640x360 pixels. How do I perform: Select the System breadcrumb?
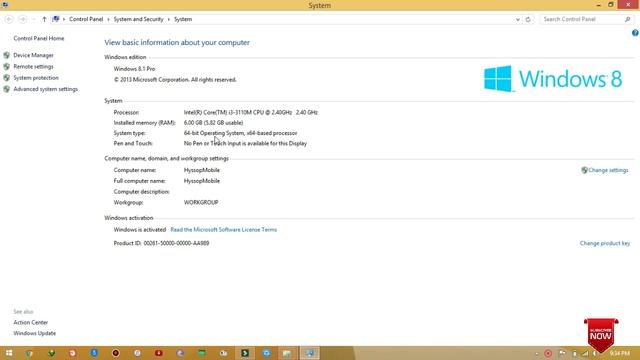[x=183, y=19]
